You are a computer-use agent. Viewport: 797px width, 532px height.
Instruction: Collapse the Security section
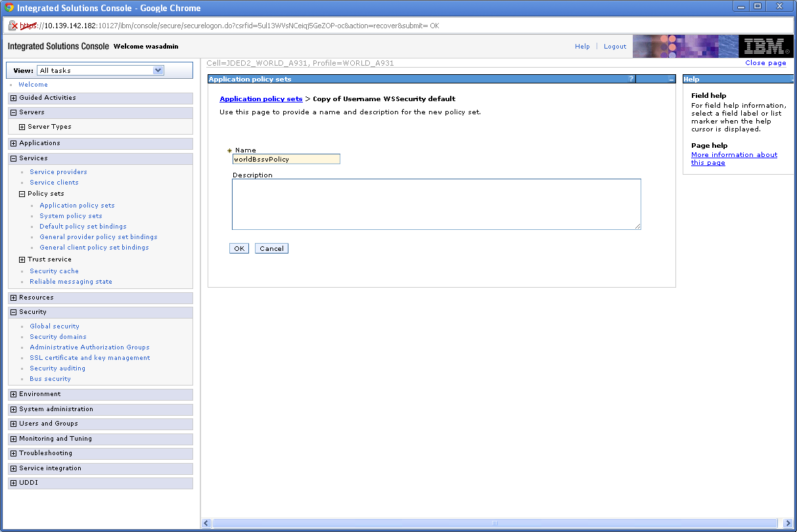[x=13, y=312]
